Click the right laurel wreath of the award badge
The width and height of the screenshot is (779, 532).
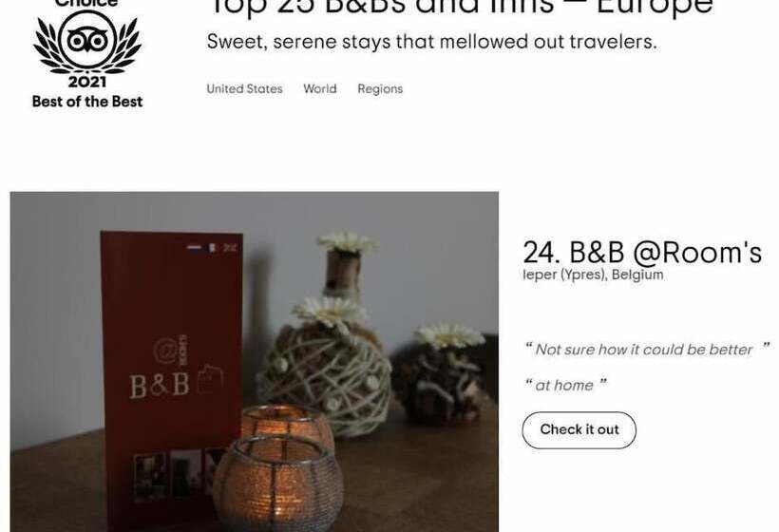coord(127,46)
